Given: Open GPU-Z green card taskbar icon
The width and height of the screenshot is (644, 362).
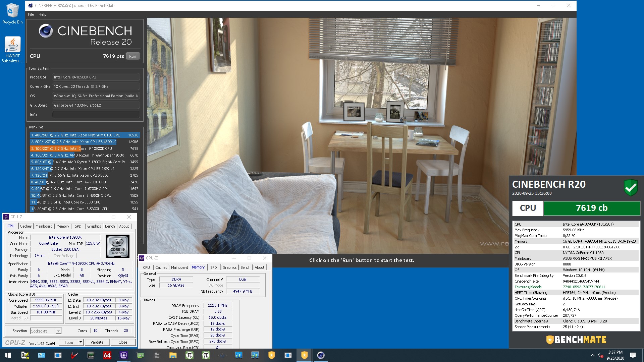Looking at the screenshot, I should click(x=140, y=355).
